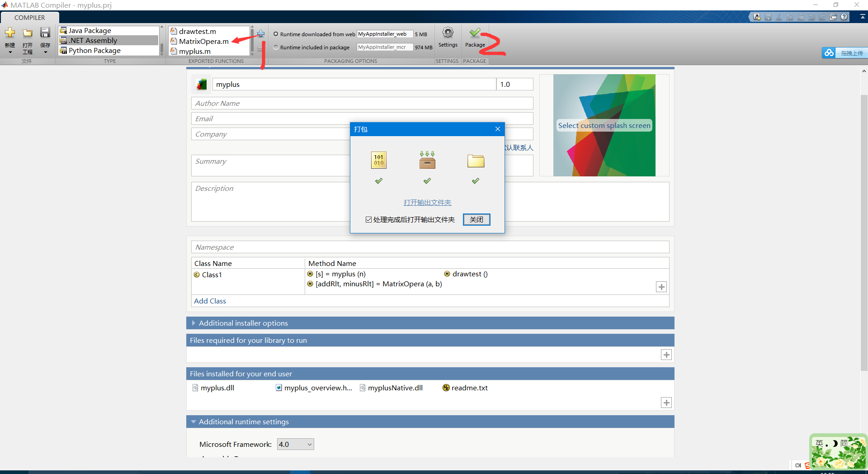
Task: Click the TYPE list scroll-up arrow
Action: (162, 28)
